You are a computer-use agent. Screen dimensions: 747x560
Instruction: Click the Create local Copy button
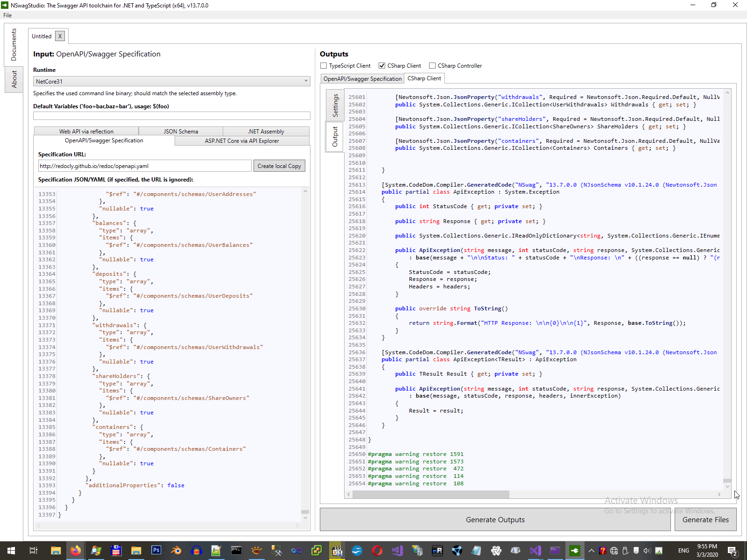tap(279, 166)
